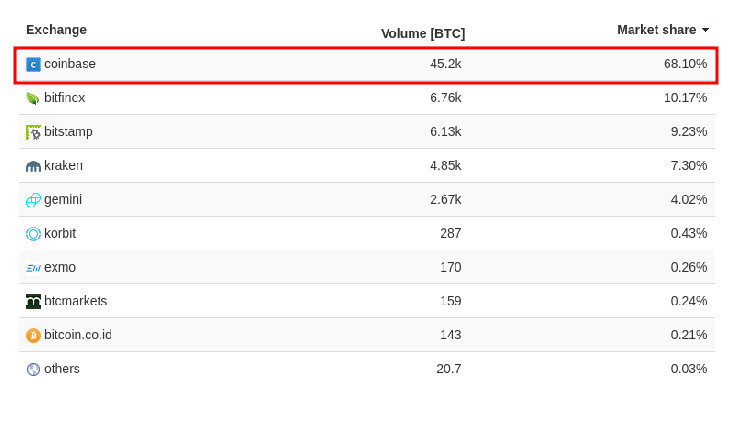Click the coinbase blue logo icon
The width and height of the screenshot is (745, 447).
coord(33,64)
